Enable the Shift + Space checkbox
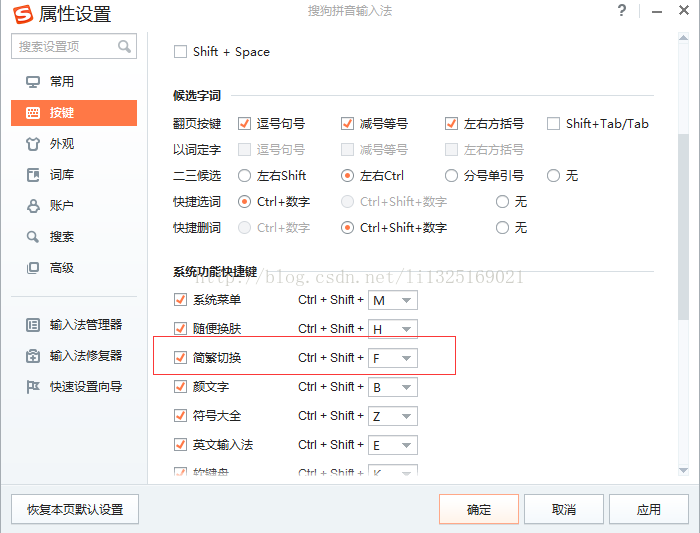700x533 pixels. [x=180, y=52]
